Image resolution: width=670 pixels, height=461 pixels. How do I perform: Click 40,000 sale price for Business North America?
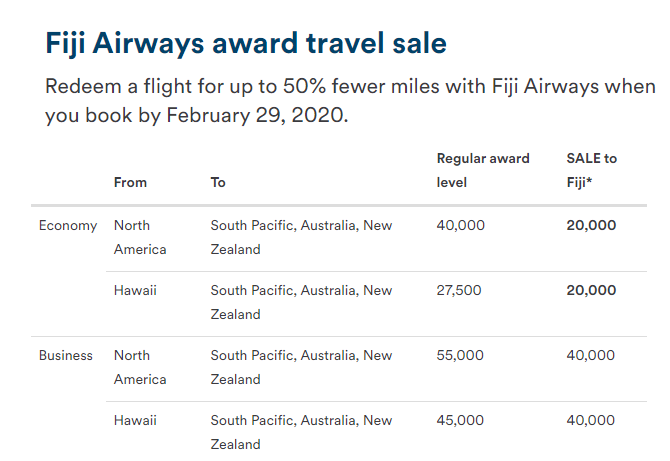pyautogui.click(x=591, y=355)
